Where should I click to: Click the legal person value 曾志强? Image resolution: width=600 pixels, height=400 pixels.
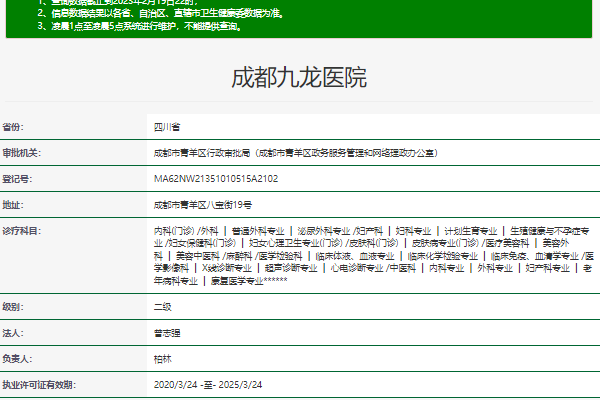tap(167, 333)
